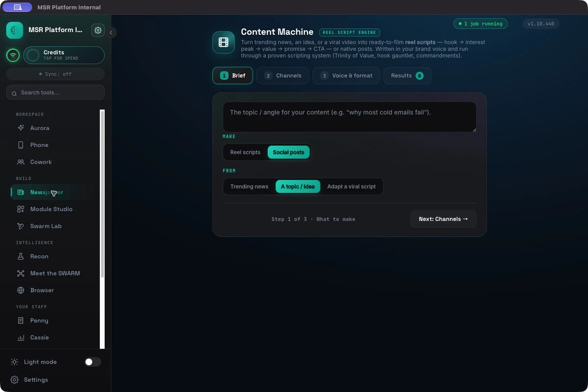Image resolution: width=588 pixels, height=392 pixels.
Task: Click the green brain logo of MSR Platform
Action: point(15,30)
